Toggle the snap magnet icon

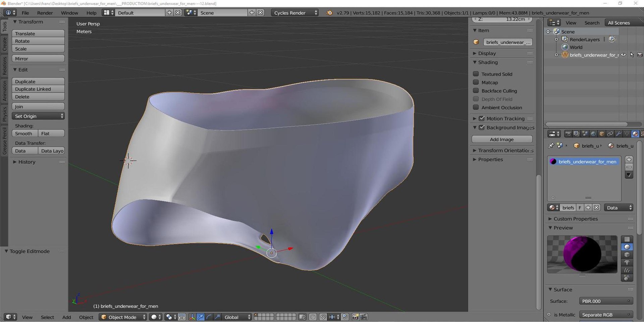pyautogui.click(x=323, y=317)
